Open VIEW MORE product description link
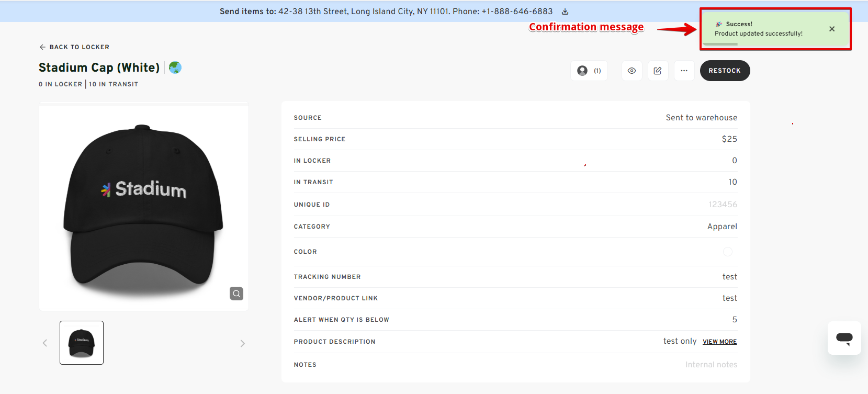 [x=720, y=342]
